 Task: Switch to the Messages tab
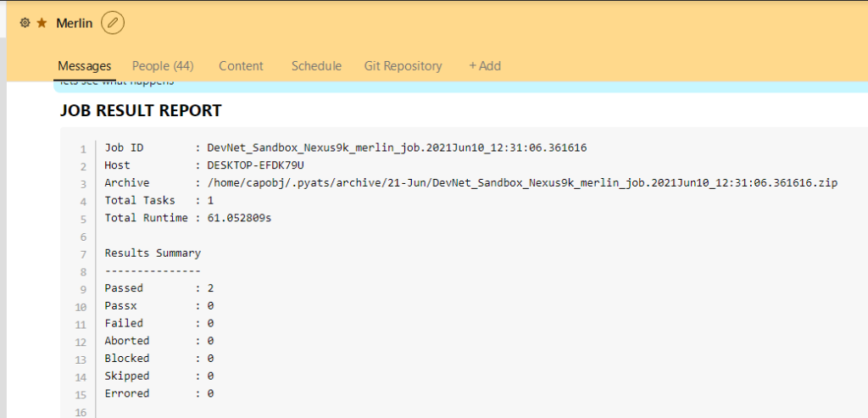point(85,66)
